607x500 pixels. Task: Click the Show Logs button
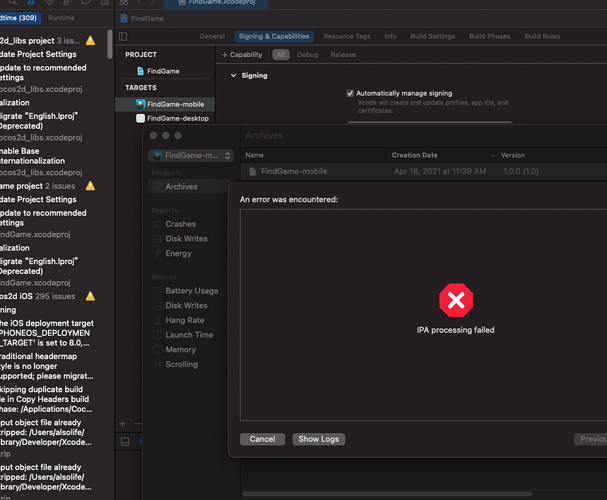(x=319, y=439)
